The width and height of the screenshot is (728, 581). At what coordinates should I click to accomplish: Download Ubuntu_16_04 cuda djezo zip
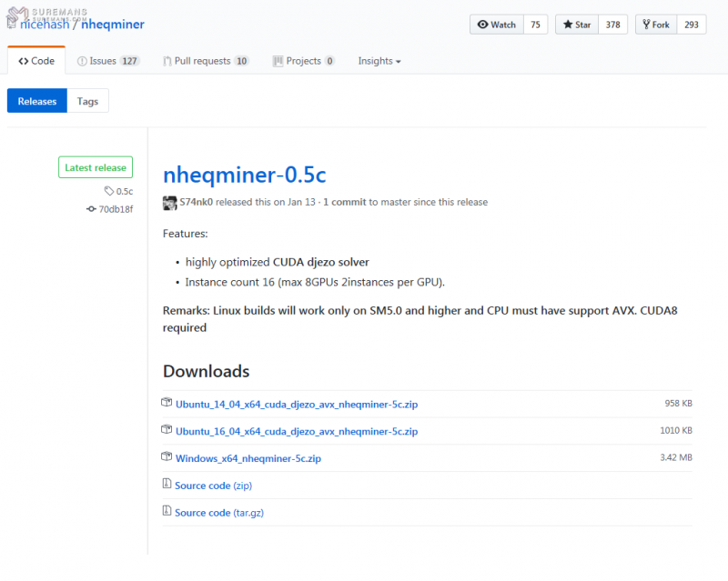point(297,432)
